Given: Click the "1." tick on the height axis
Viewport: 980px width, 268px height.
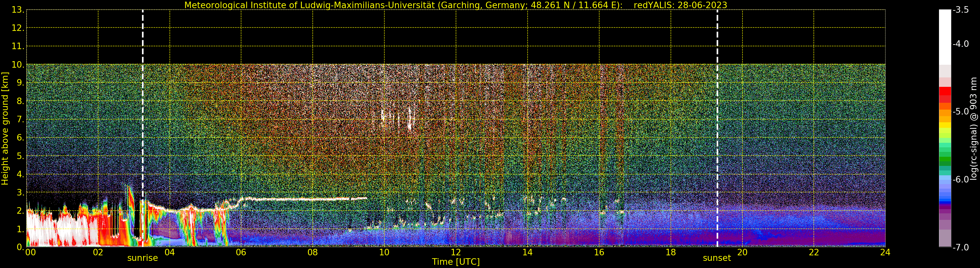Looking at the screenshot, I should click(x=20, y=229).
